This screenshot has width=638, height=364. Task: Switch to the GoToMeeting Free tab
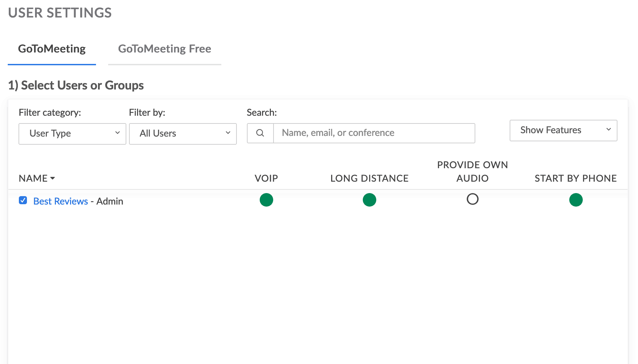[x=164, y=49]
